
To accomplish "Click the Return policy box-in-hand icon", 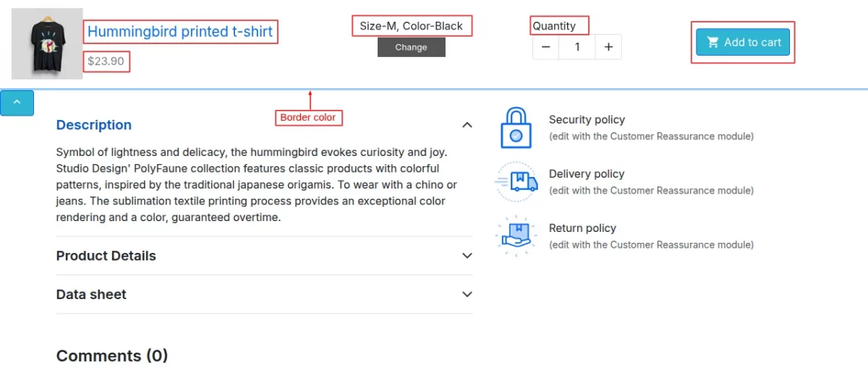I will click(516, 236).
